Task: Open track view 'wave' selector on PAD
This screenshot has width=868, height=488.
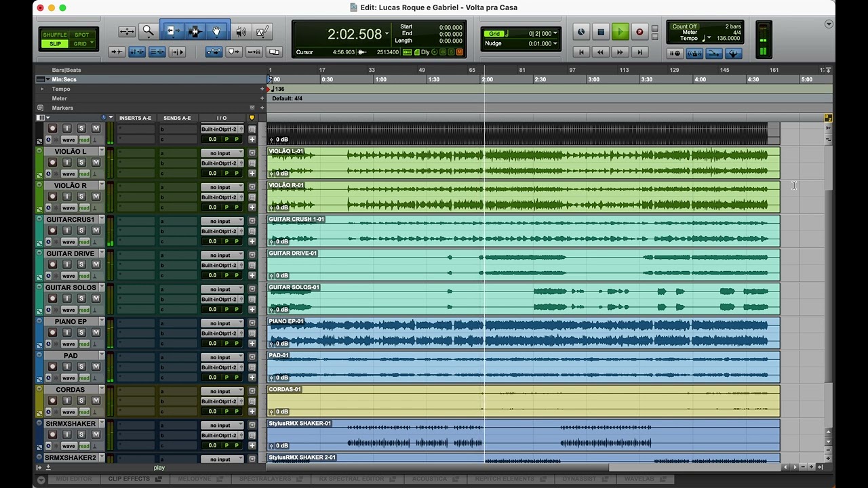Action: point(68,378)
